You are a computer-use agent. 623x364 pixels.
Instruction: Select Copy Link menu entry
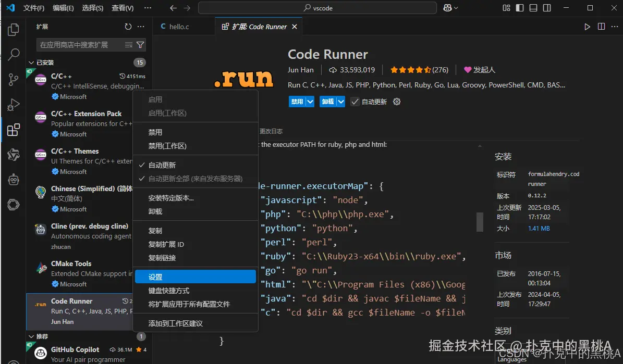(195, 258)
